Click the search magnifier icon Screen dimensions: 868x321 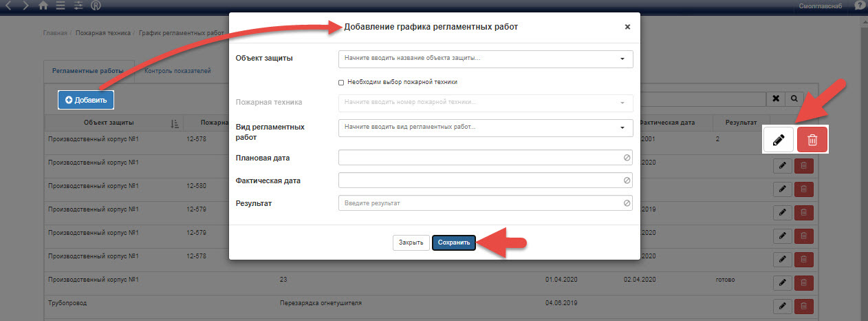pos(794,99)
